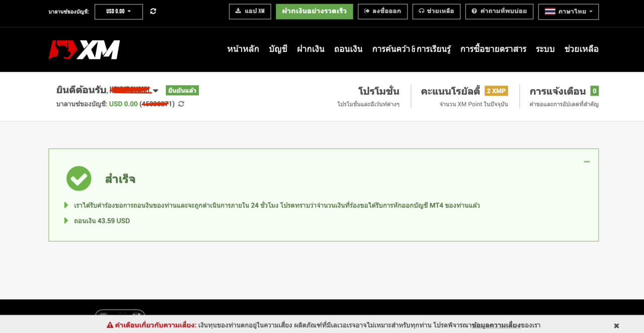Log out with the ลงชื่อออก button
This screenshot has height=333, width=644.
click(x=382, y=11)
